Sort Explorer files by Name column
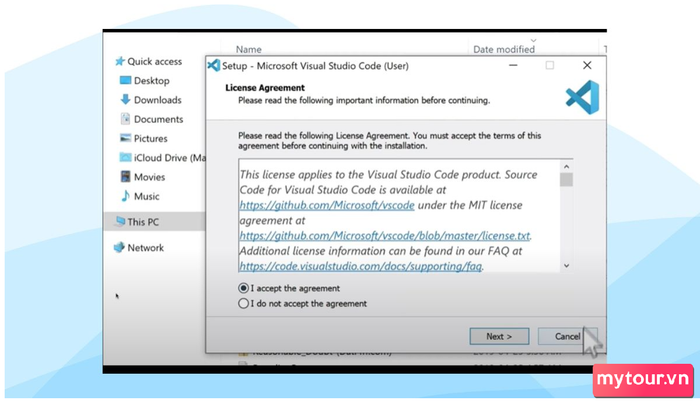The height and width of the screenshot is (405, 700). coord(249,49)
